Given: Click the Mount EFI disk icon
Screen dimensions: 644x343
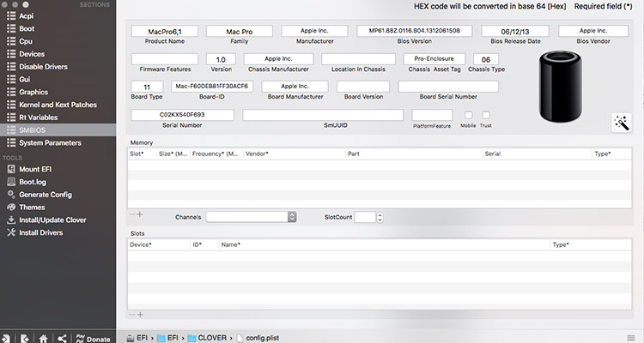Looking at the screenshot, I should [x=11, y=169].
